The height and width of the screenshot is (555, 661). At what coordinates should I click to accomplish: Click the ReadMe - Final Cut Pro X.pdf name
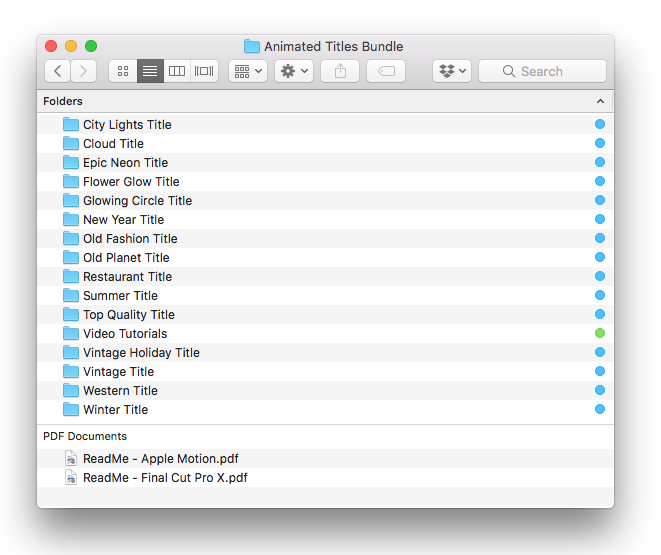click(165, 477)
